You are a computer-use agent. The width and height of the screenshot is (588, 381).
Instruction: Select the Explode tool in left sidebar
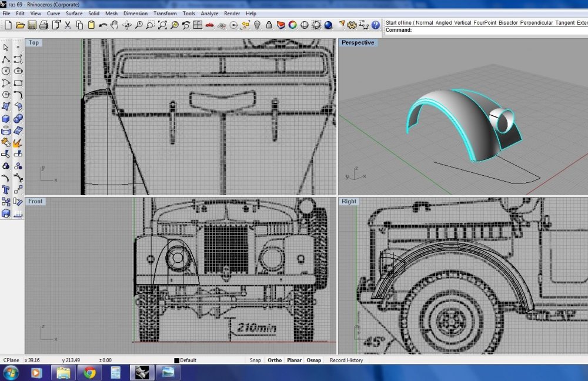[18, 142]
